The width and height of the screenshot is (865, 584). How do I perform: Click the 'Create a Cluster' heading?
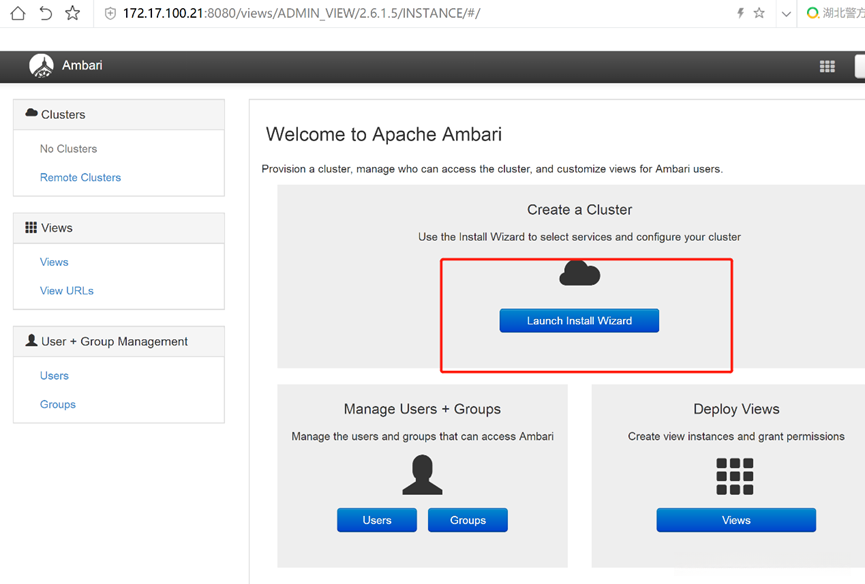click(x=579, y=210)
